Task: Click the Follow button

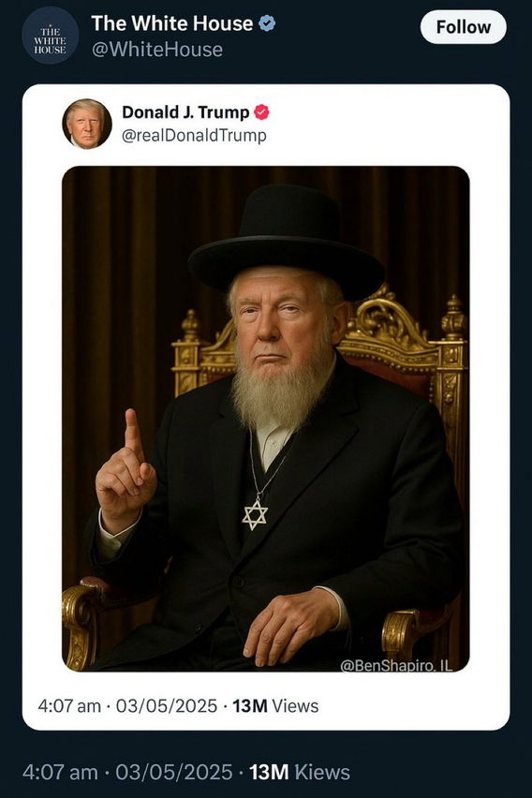Action: click(464, 27)
